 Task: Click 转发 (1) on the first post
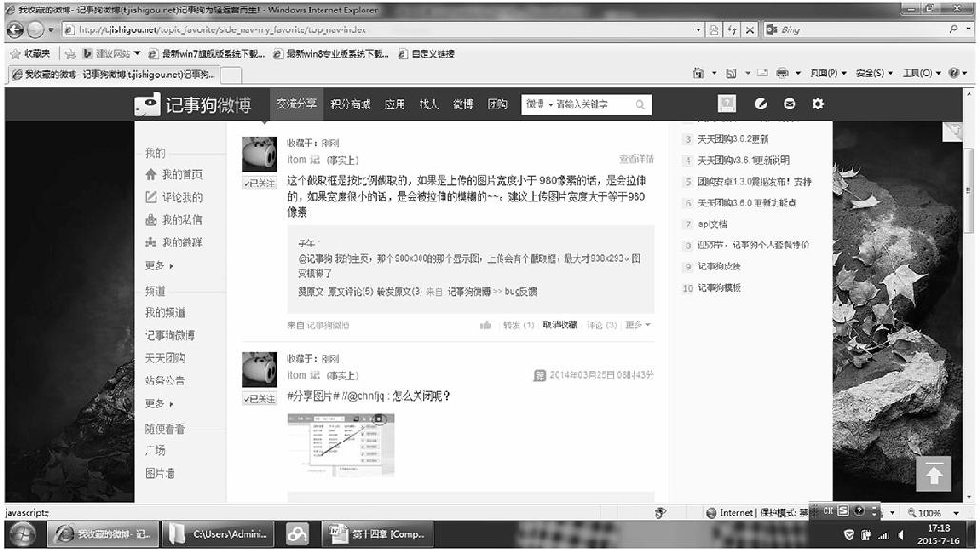point(519,325)
